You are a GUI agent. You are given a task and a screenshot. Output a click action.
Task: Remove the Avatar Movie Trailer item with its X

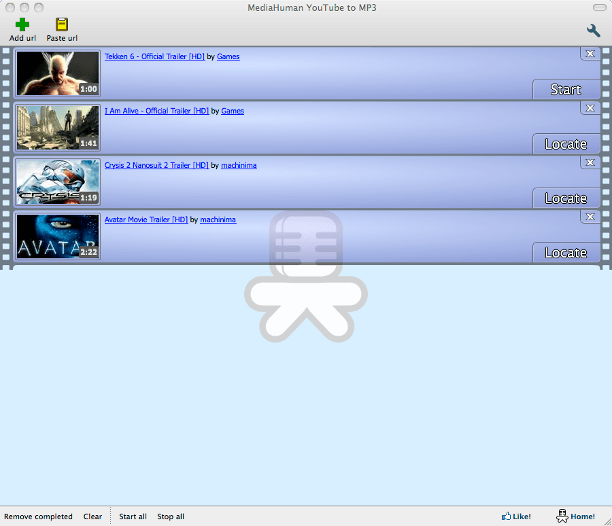pyautogui.click(x=590, y=217)
